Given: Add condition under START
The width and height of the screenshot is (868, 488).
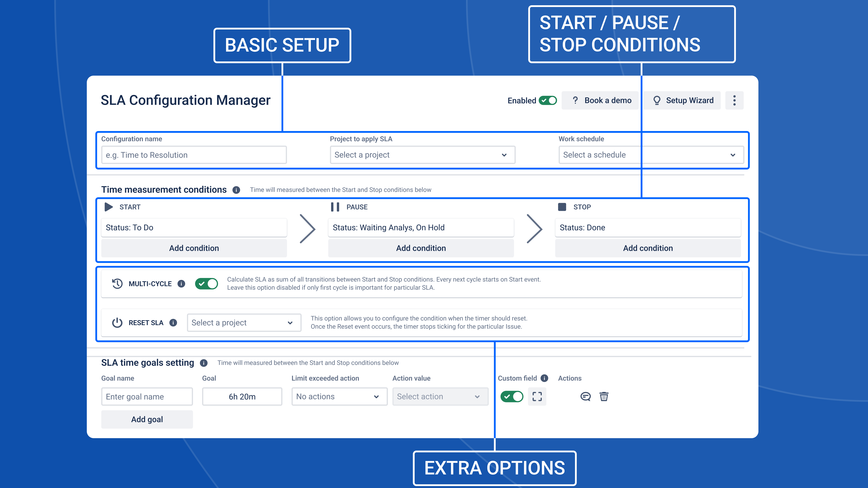Looking at the screenshot, I should pyautogui.click(x=194, y=248).
